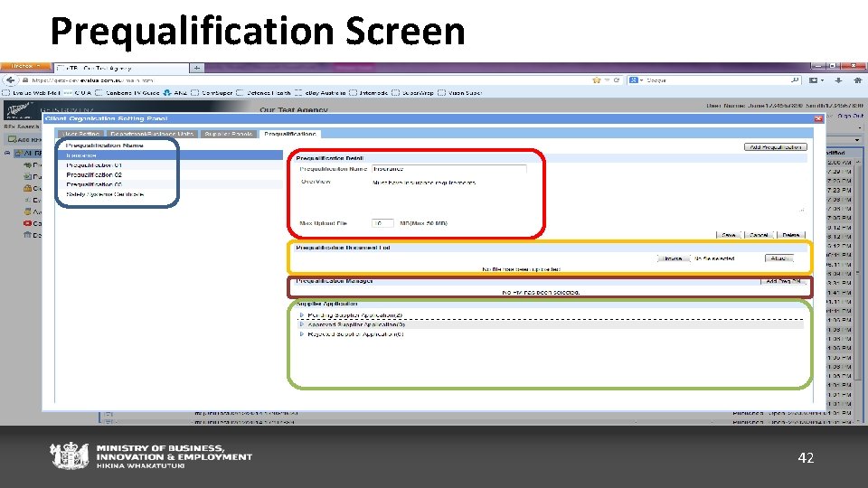Viewport: 868px width, 488px height.
Task: Open the search engine dropdown arrow
Action: [642, 80]
